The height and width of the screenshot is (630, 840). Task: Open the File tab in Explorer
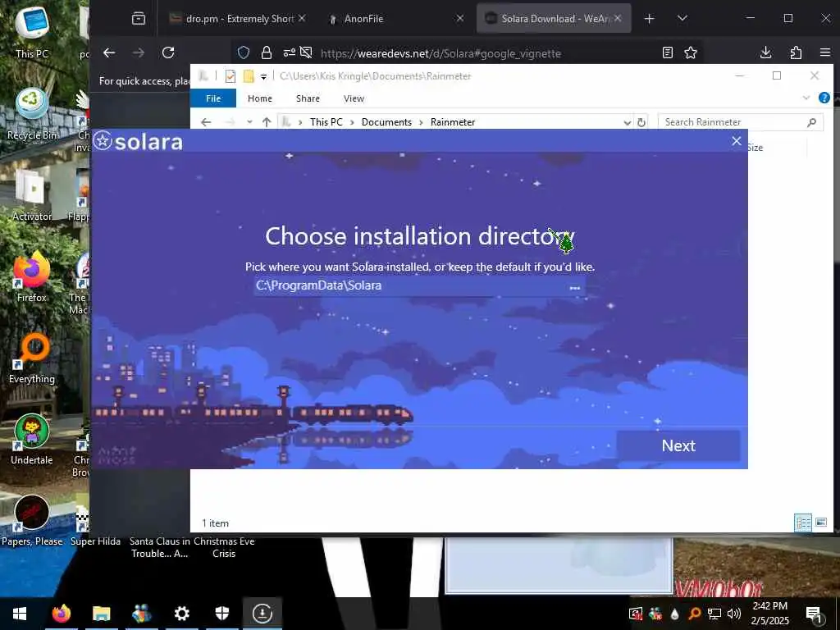213,98
